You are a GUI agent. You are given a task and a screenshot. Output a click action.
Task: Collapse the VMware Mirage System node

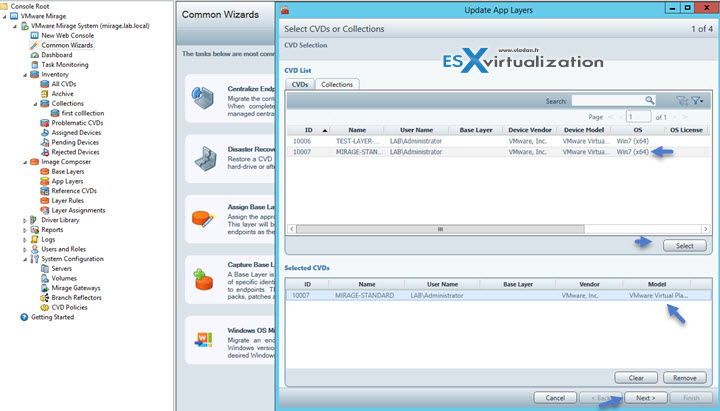click(x=15, y=26)
